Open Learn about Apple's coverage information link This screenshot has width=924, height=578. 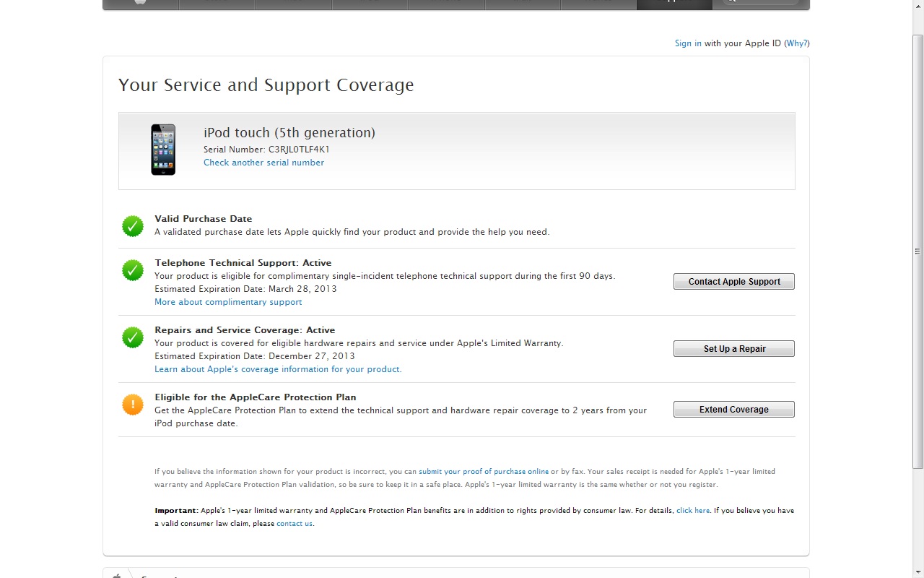tap(278, 369)
